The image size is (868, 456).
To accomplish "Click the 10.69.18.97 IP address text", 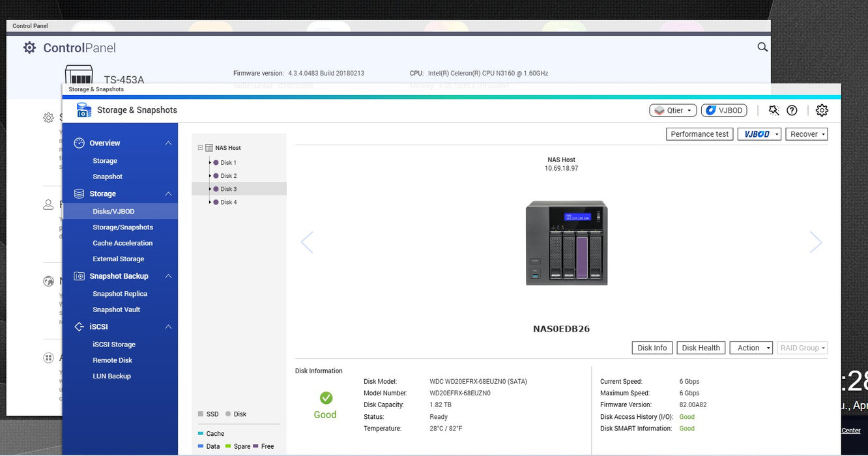I will (561, 168).
